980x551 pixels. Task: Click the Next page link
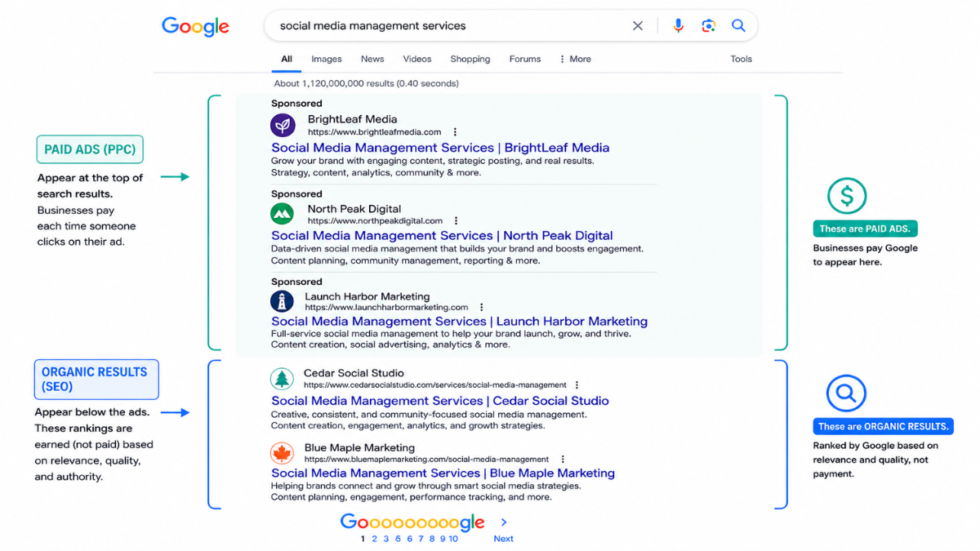tap(504, 539)
